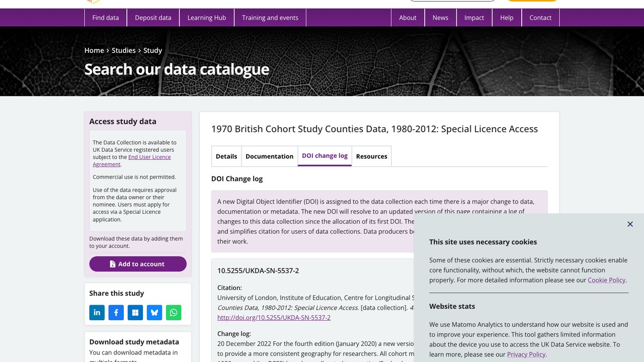
Task: Open the Deposit data menu
Action: point(153,18)
